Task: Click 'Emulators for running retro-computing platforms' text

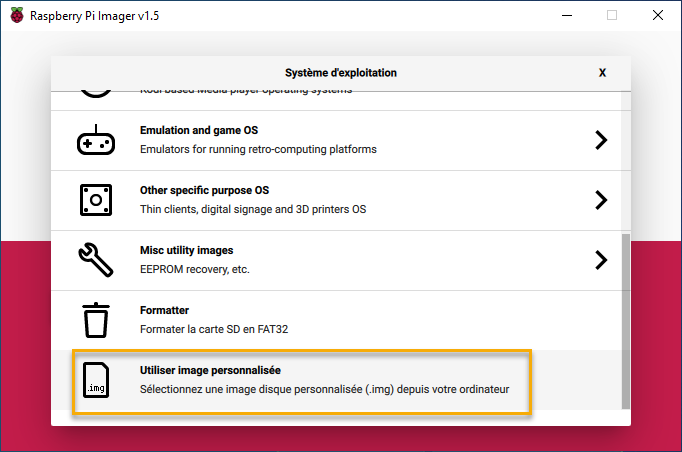Action: 258,149
